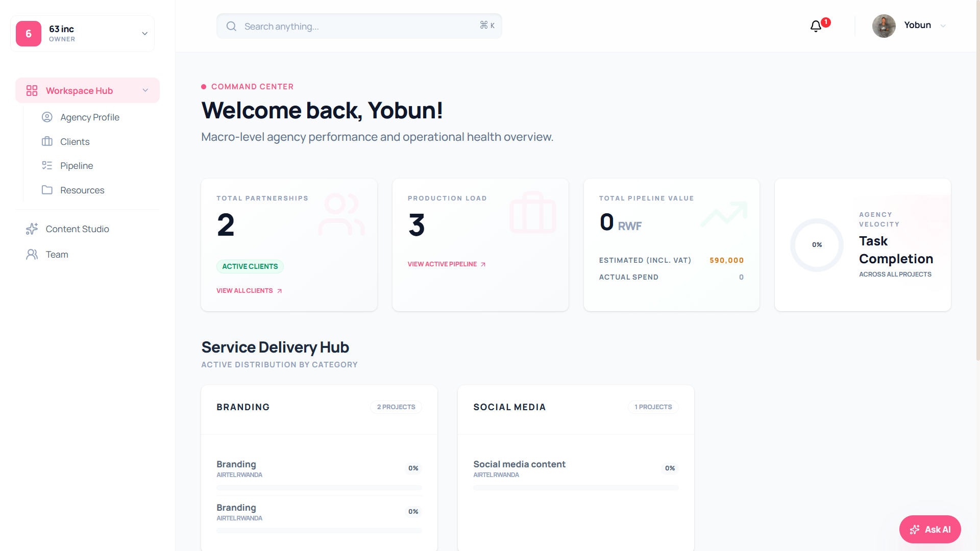Screen dimensions: 980x551
Task: Click the second Branding project progress bar
Action: tap(319, 531)
